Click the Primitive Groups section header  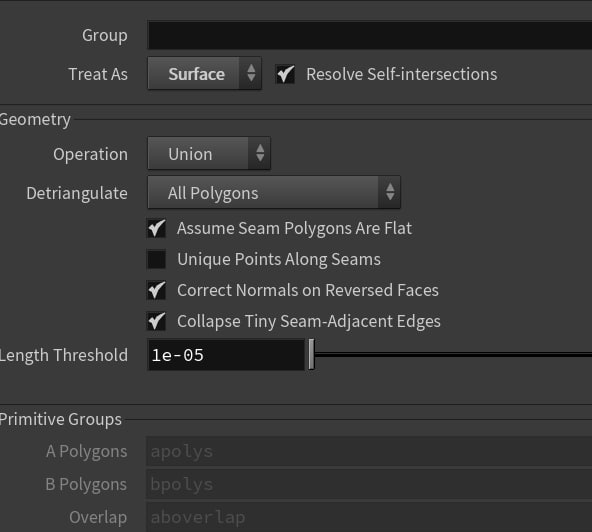(x=60, y=419)
